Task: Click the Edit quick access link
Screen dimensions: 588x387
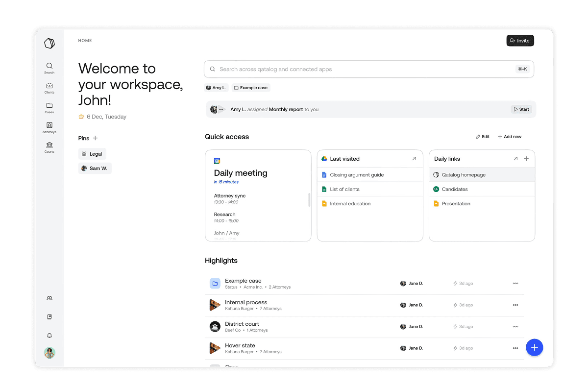Action: 483,137
